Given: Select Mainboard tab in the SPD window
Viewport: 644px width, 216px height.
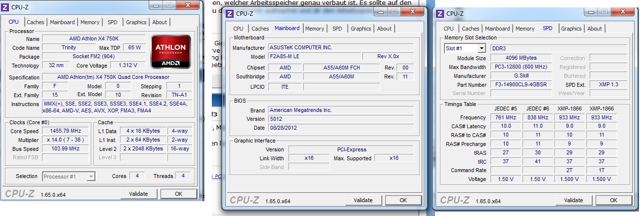Looking at the screenshot, I should (x=497, y=29).
